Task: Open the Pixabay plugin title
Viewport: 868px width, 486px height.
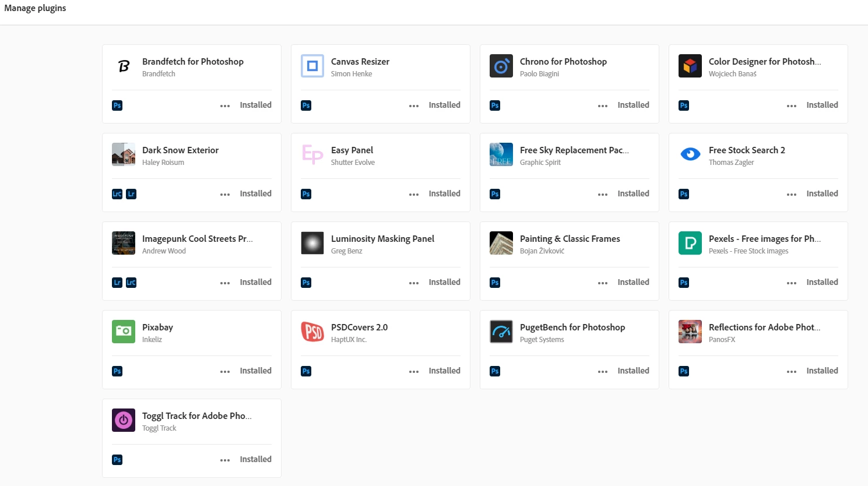Action: point(157,327)
